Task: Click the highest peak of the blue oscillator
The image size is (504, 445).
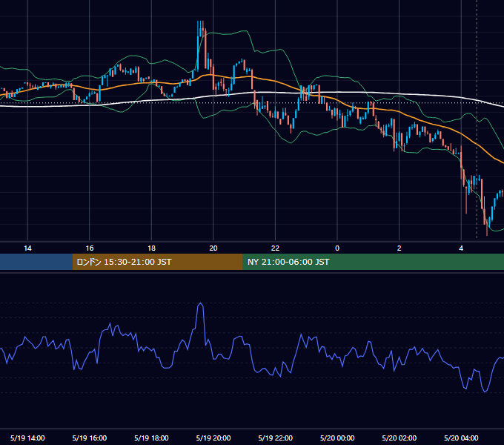Action: (201, 303)
